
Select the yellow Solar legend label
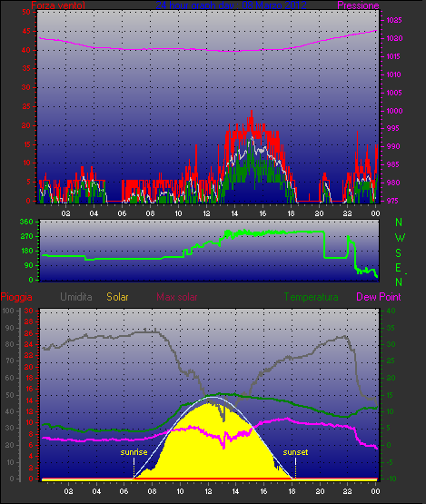[x=117, y=297]
